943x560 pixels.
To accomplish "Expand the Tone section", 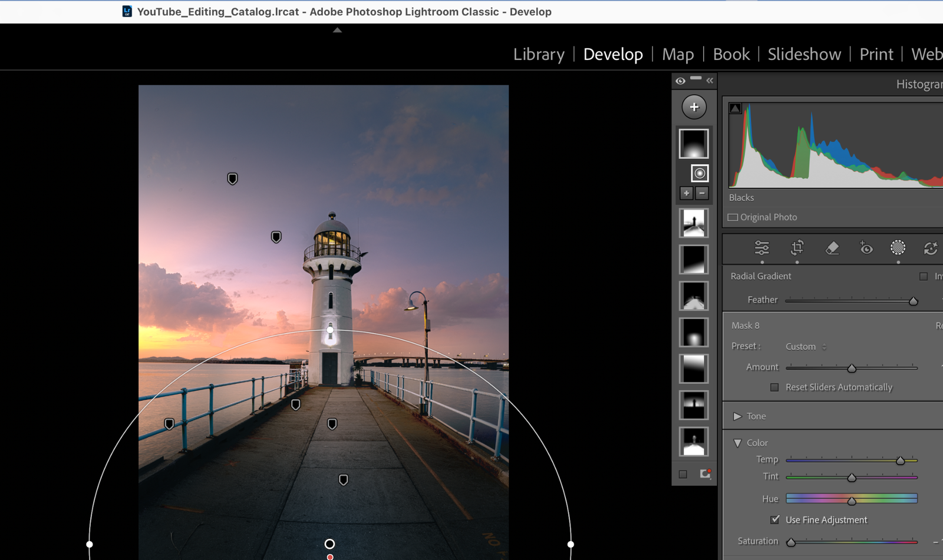I will 737,416.
